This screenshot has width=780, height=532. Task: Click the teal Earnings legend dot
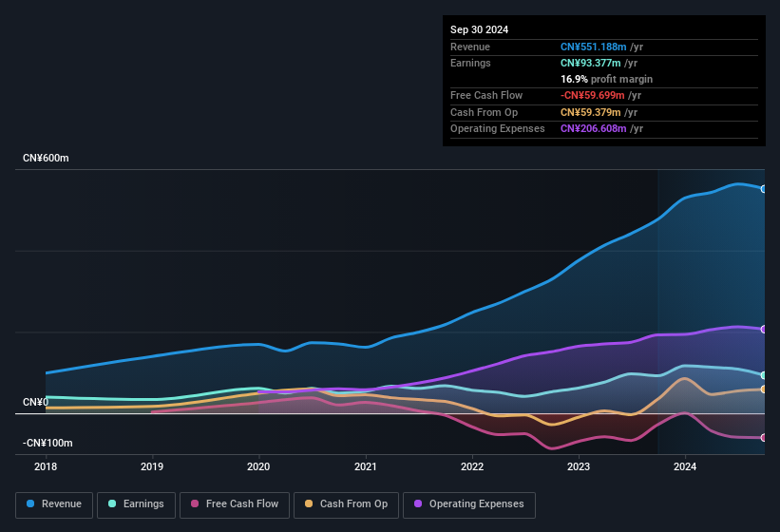coord(113,504)
